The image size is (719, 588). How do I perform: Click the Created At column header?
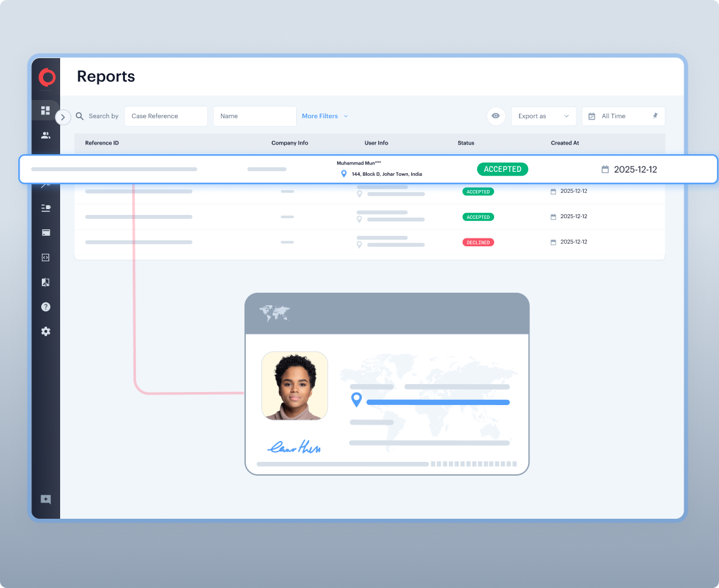coord(565,143)
